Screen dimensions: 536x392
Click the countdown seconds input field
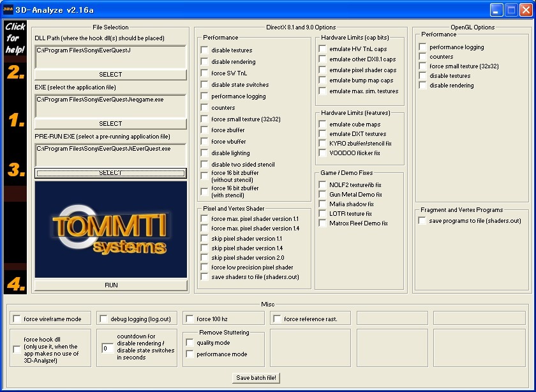(108, 349)
